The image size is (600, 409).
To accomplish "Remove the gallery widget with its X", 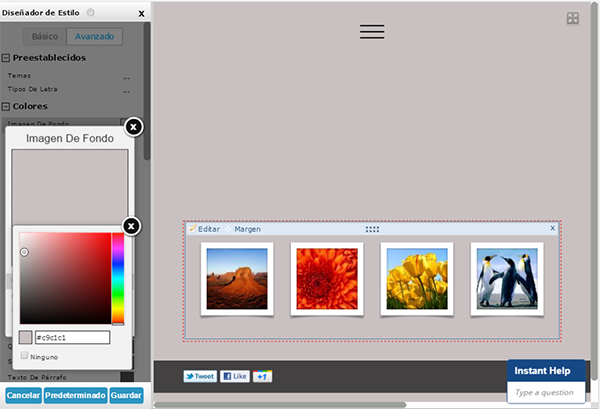I will (x=552, y=228).
